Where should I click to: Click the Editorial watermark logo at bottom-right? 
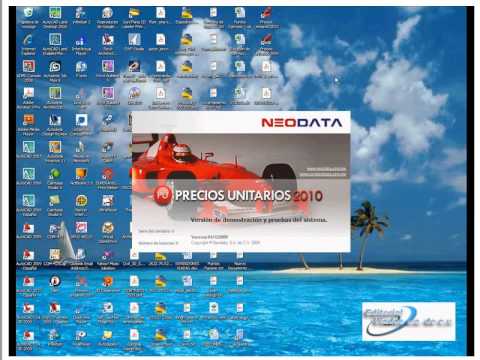click(409, 321)
